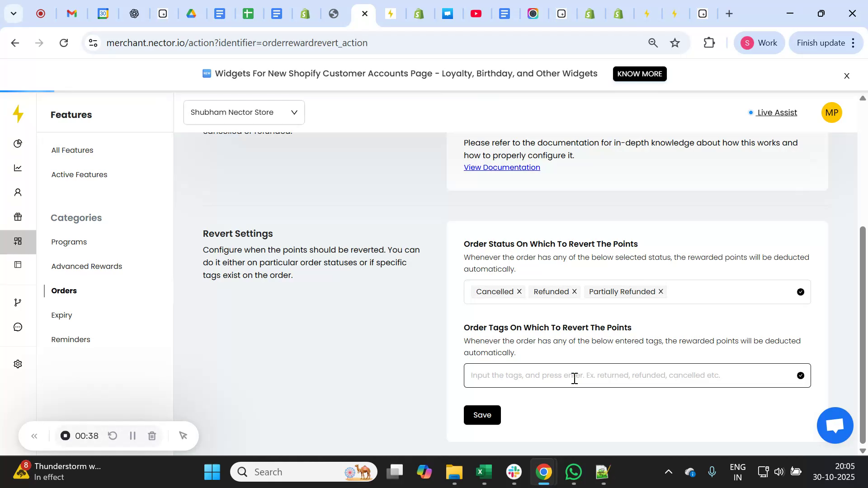
Task: Remove the Cancelled status chip
Action: tap(519, 291)
